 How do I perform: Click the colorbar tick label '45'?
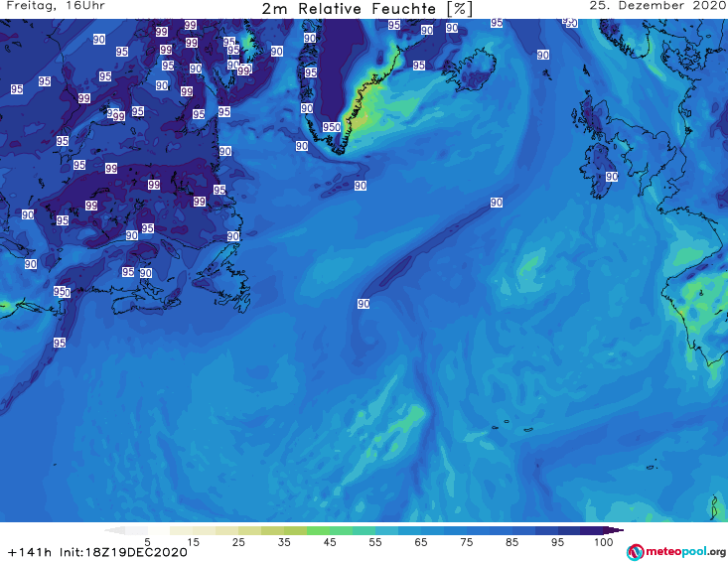coord(330,542)
